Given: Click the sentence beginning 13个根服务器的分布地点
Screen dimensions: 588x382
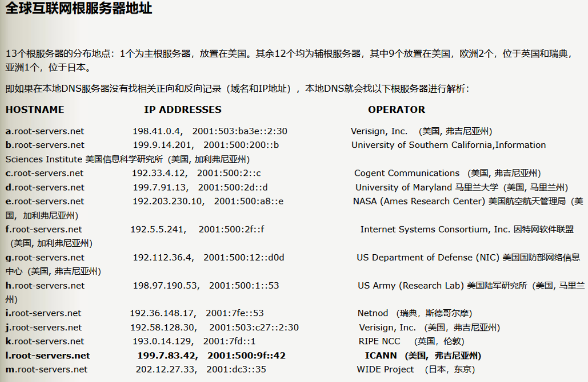Looking at the screenshot, I should point(289,61).
